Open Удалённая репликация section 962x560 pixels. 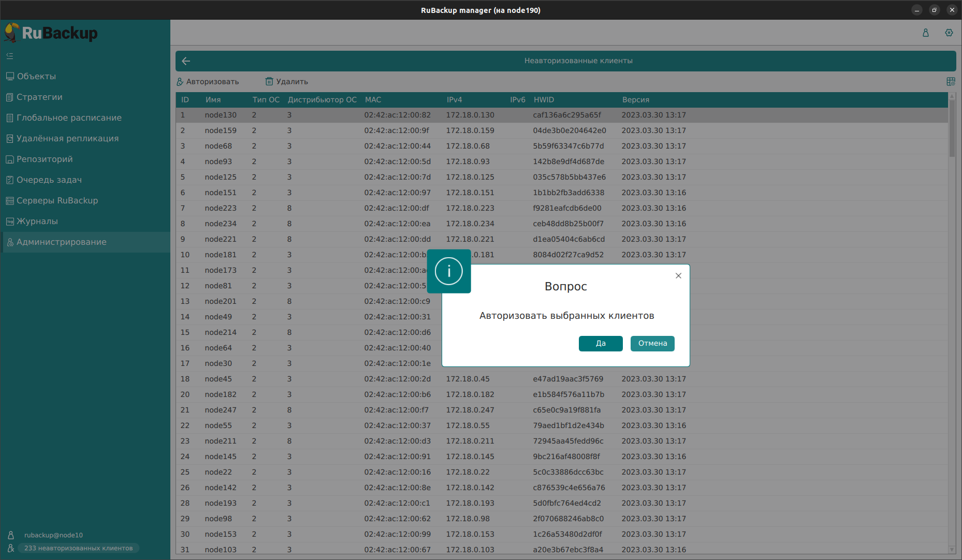(x=67, y=139)
